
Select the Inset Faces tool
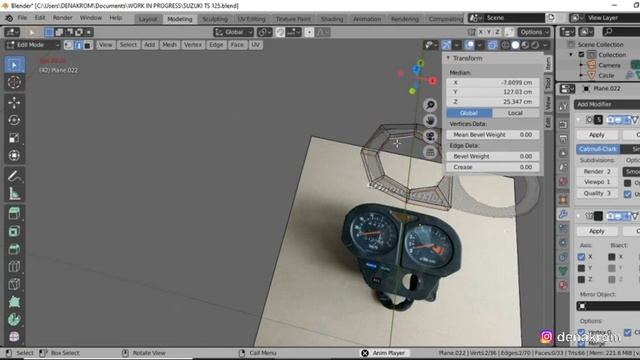pos(14,231)
